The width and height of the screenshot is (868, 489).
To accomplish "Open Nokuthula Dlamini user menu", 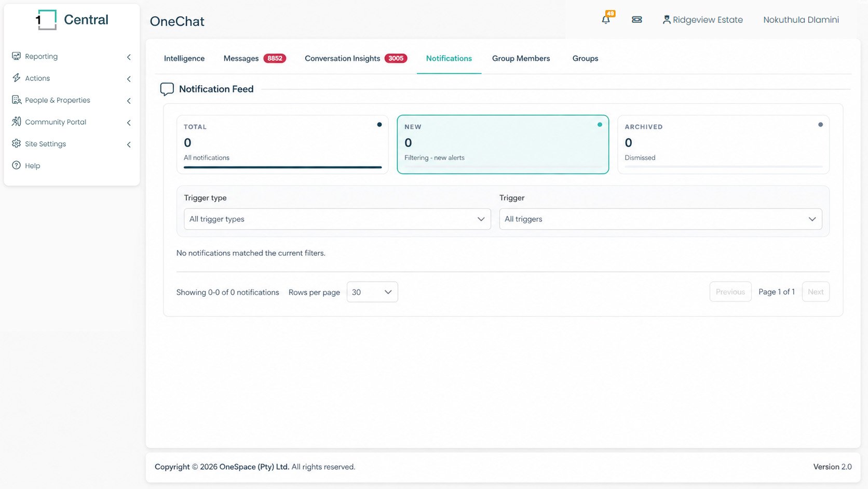I will [x=801, y=20].
